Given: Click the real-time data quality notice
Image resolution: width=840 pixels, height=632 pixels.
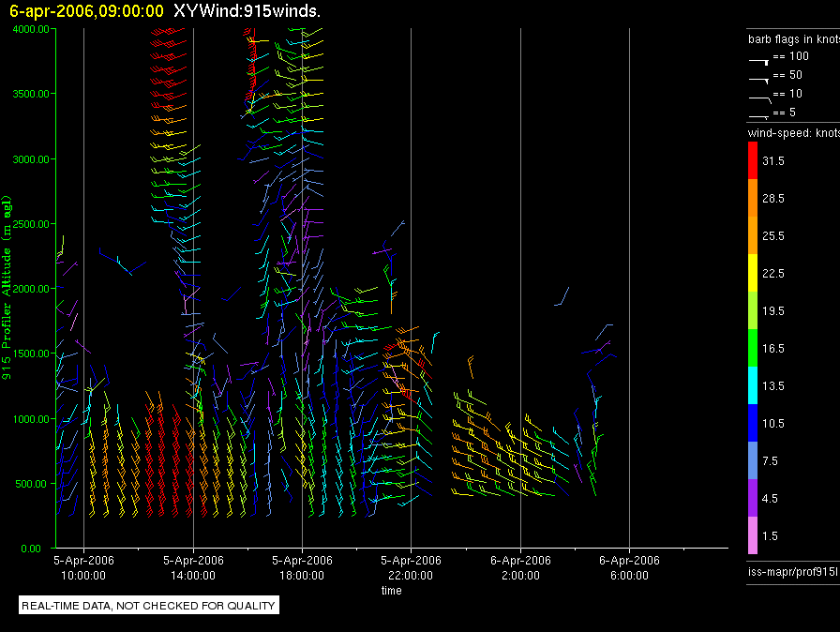Looking at the screenshot, I should pyautogui.click(x=148, y=606).
